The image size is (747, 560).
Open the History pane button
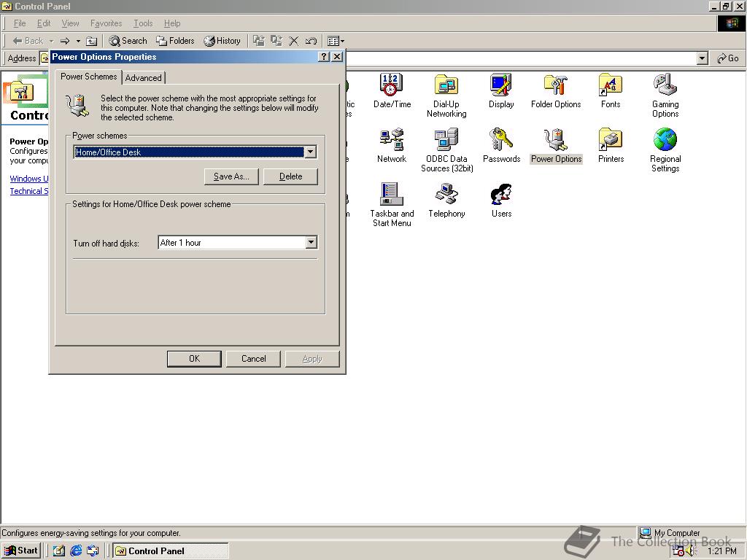[222, 41]
